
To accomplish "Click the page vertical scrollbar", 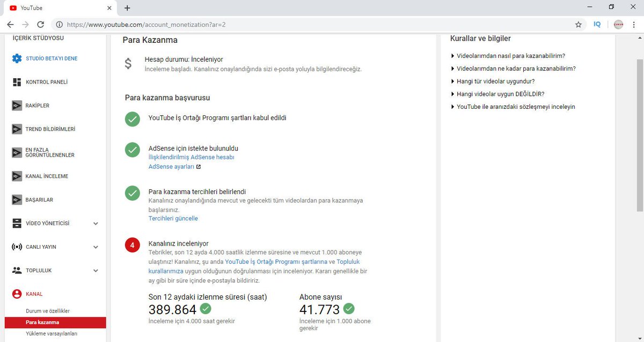I will [x=640, y=136].
